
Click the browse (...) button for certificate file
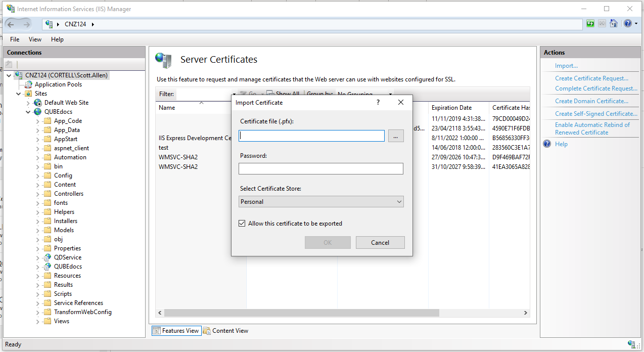(x=396, y=136)
